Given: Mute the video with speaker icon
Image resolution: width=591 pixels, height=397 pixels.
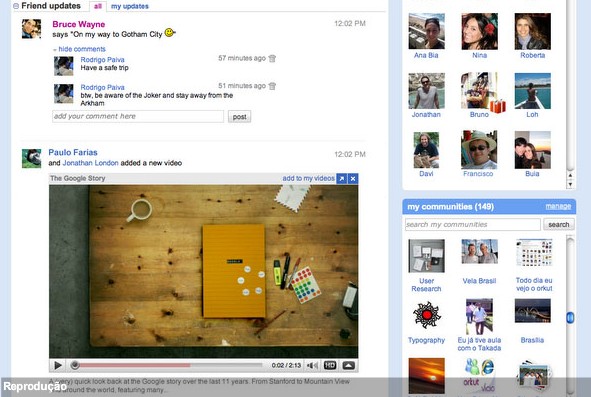Looking at the screenshot, I should (x=312, y=365).
